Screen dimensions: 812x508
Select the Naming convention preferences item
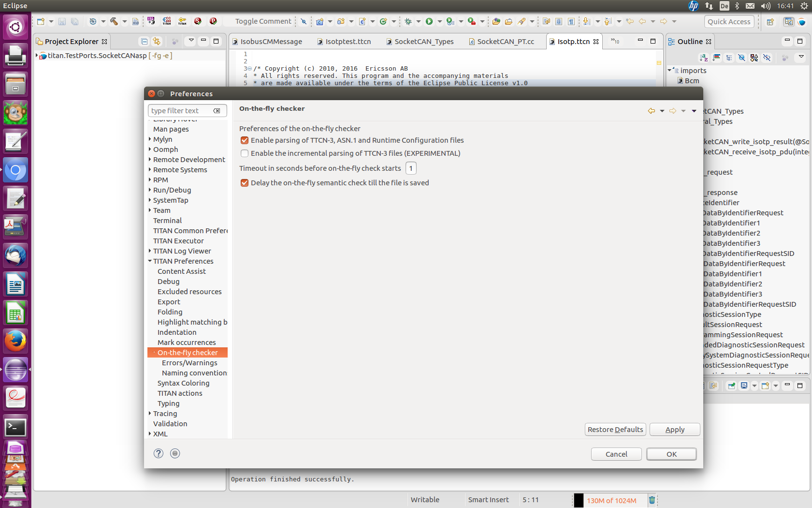[x=194, y=373]
